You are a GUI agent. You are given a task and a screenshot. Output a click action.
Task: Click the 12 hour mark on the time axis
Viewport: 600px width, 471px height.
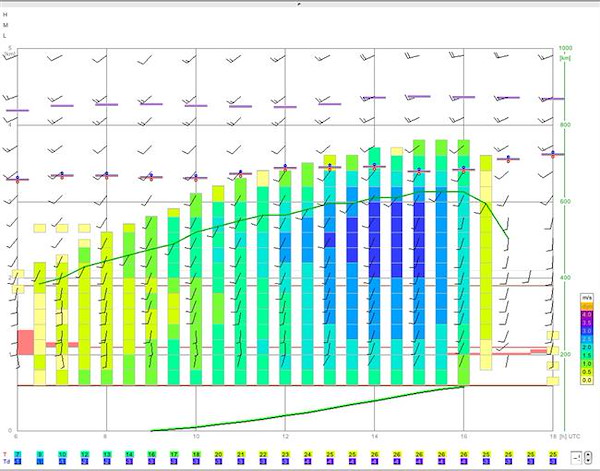click(285, 436)
